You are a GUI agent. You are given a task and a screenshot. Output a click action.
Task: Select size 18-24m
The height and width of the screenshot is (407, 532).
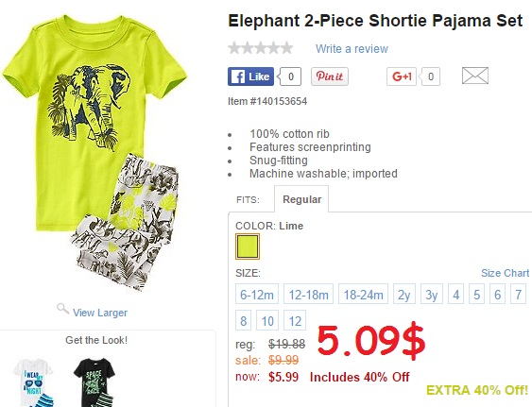(364, 294)
